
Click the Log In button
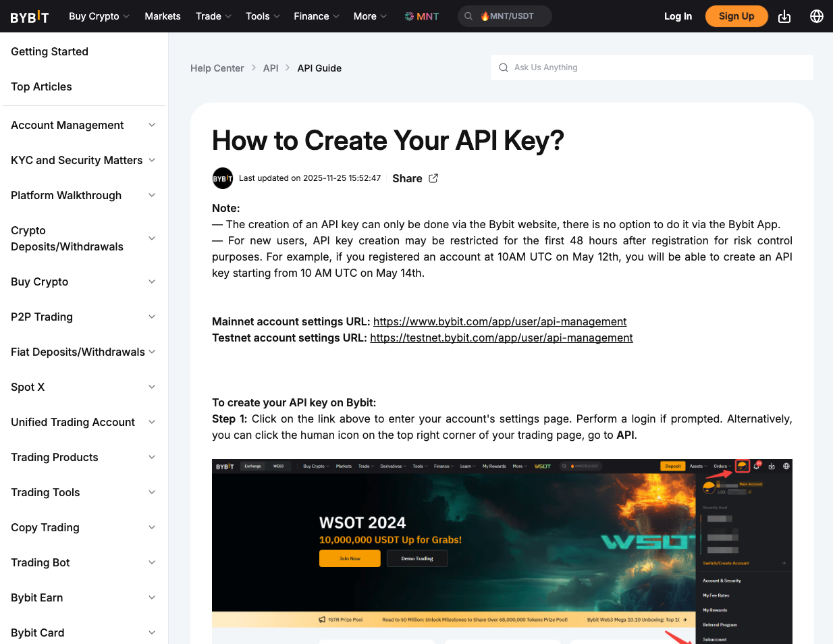(678, 16)
